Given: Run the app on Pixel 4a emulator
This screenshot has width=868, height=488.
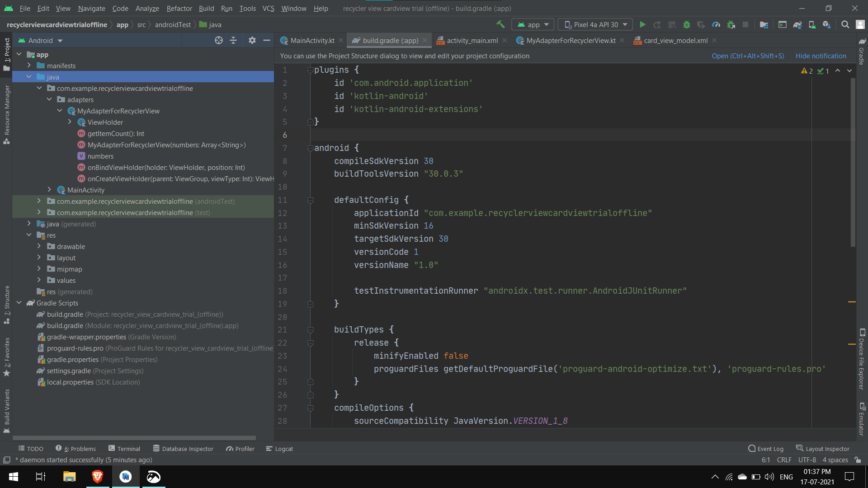Looking at the screenshot, I should click(643, 24).
